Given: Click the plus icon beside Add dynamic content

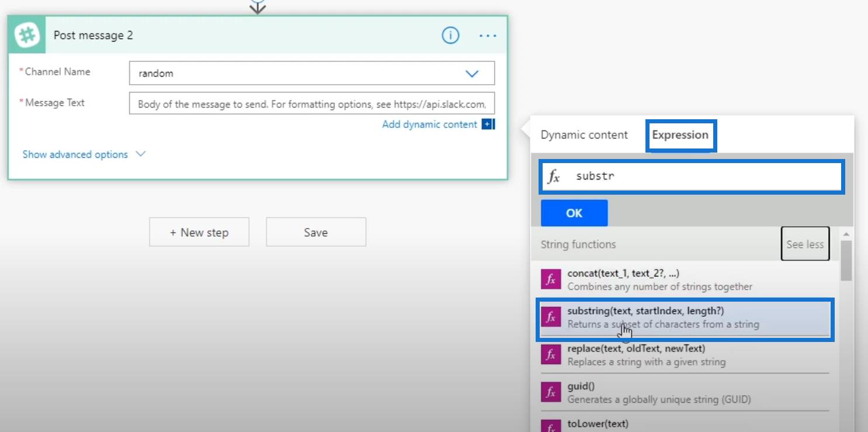Looking at the screenshot, I should pos(488,124).
